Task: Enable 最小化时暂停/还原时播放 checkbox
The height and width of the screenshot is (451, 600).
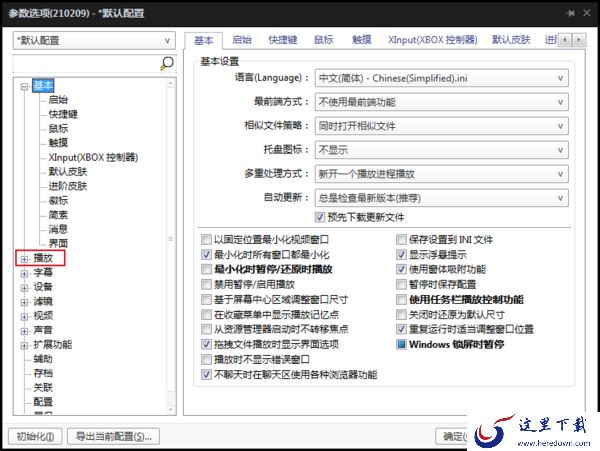Action: (x=206, y=269)
